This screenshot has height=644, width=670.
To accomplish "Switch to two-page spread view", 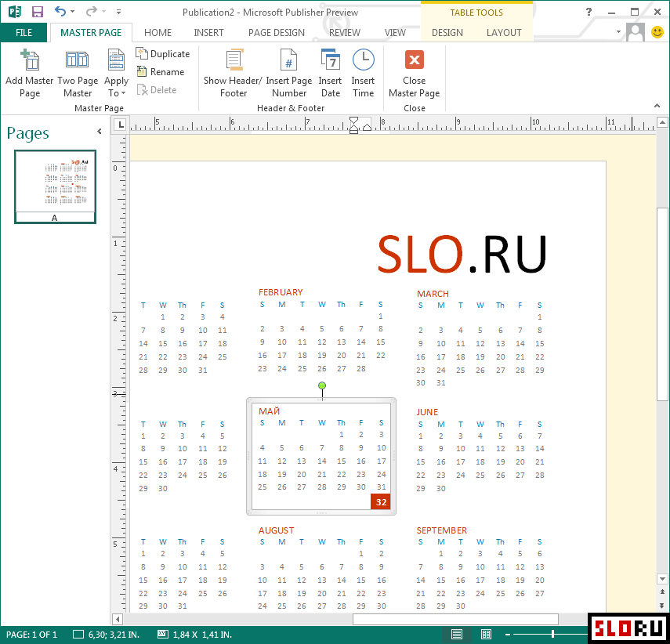I will pyautogui.click(x=487, y=634).
